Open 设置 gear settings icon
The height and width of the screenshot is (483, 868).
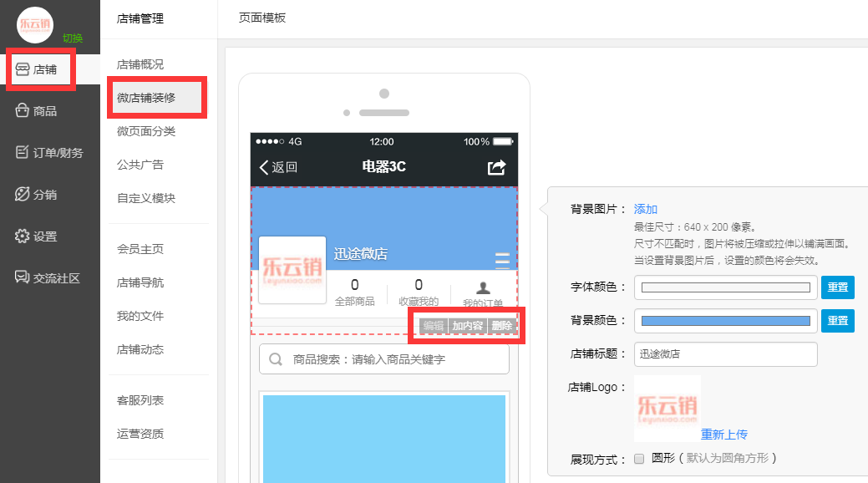pyautogui.click(x=23, y=236)
